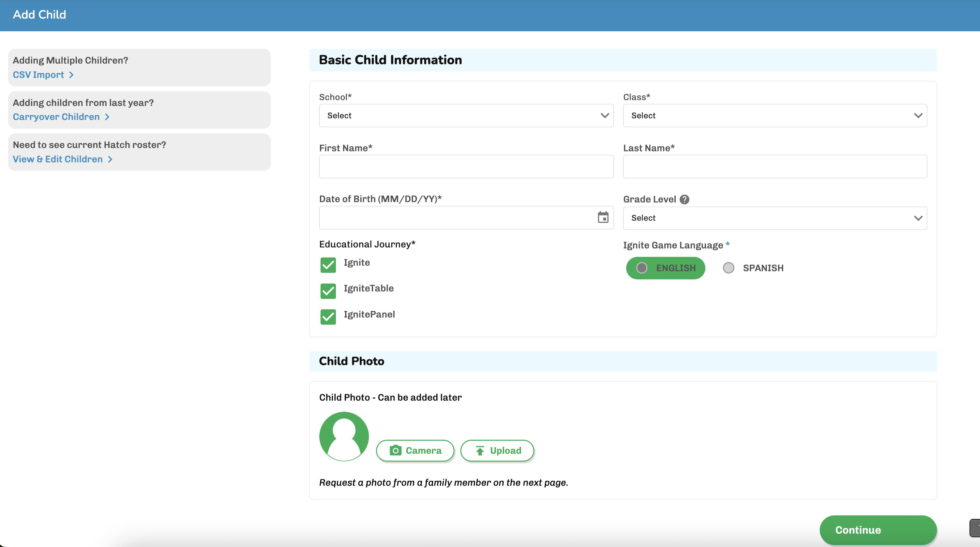This screenshot has height=547, width=980.
Task: Focus the First Name input field
Action: tap(466, 166)
